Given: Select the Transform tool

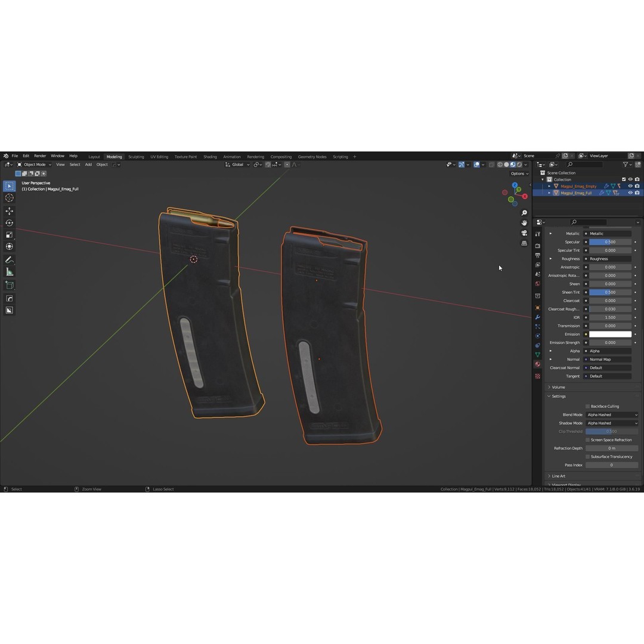Looking at the screenshot, I should [x=9, y=246].
